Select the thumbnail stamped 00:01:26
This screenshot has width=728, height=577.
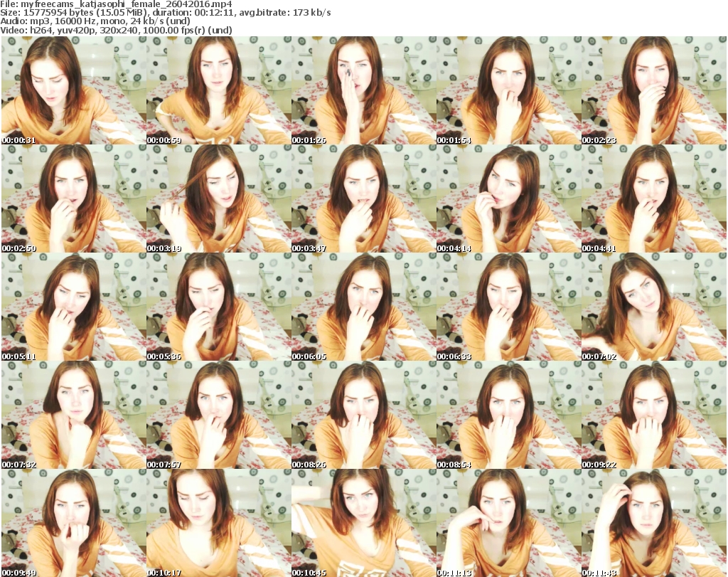click(x=363, y=90)
